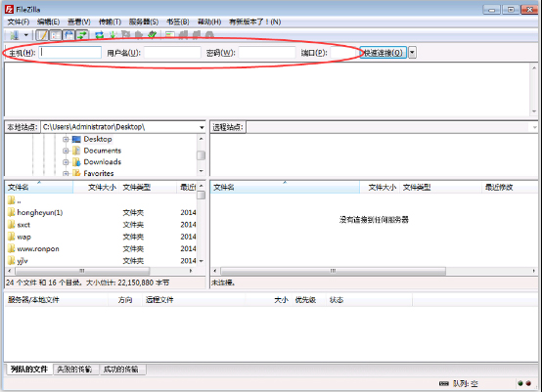
Task: Expand the Downloads tree node
Action: (66, 162)
